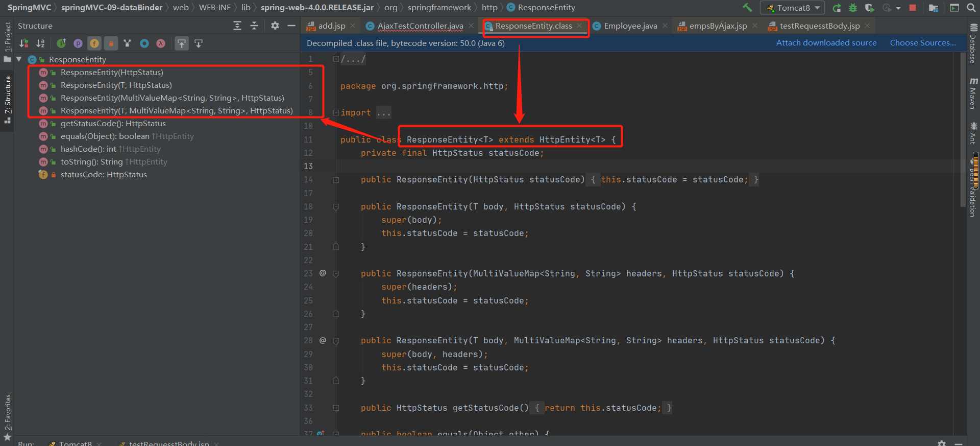Open the profiler options dropdown arrow
Image resolution: width=980 pixels, height=446 pixels.
point(898,8)
